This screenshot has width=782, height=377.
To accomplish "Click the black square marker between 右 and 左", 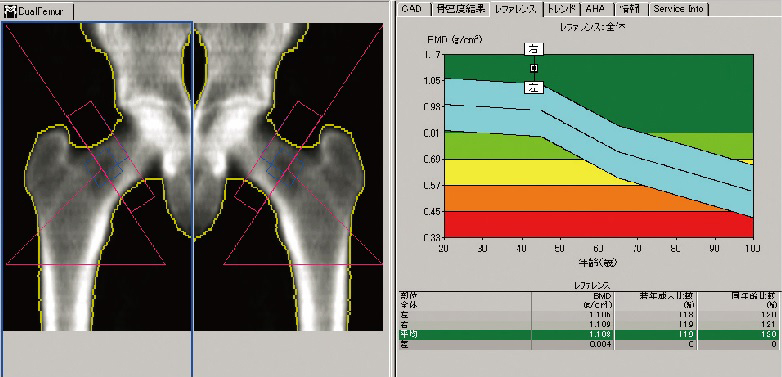I will (x=534, y=68).
